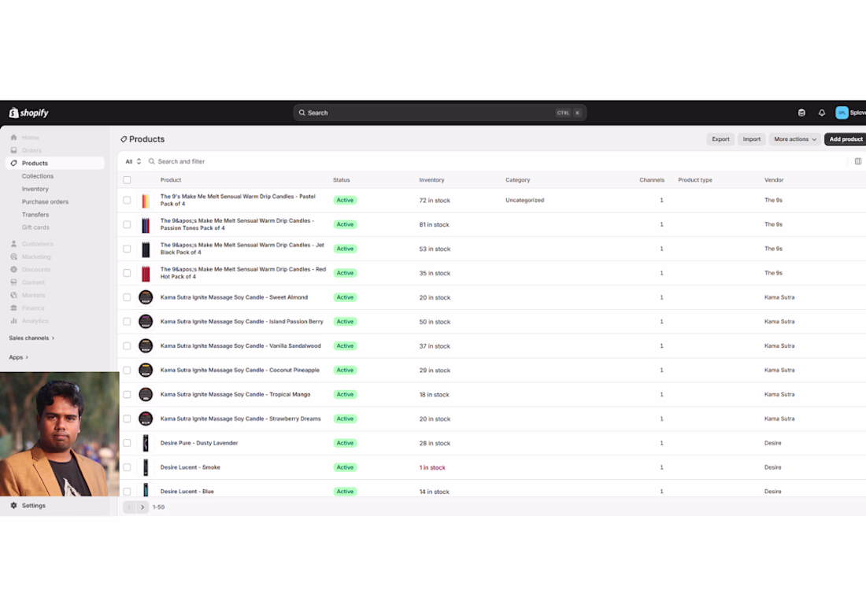The width and height of the screenshot is (866, 616).
Task: Click the search magnifier in filter bar
Action: tap(151, 162)
